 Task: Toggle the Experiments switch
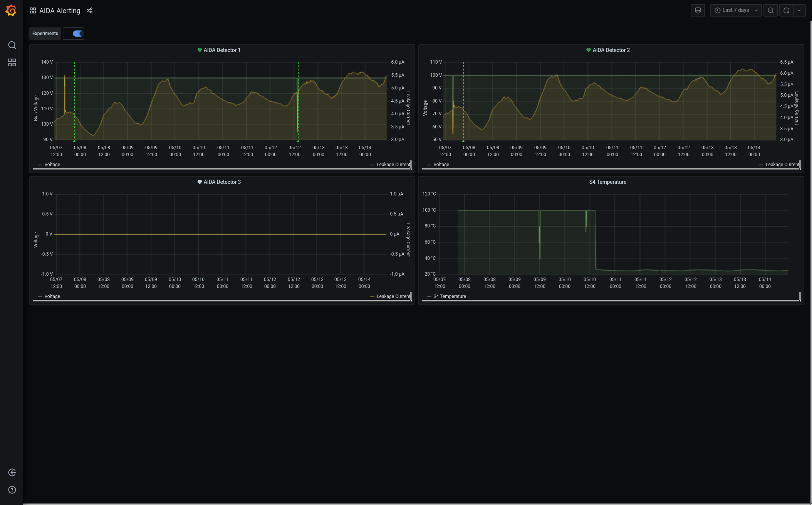78,34
